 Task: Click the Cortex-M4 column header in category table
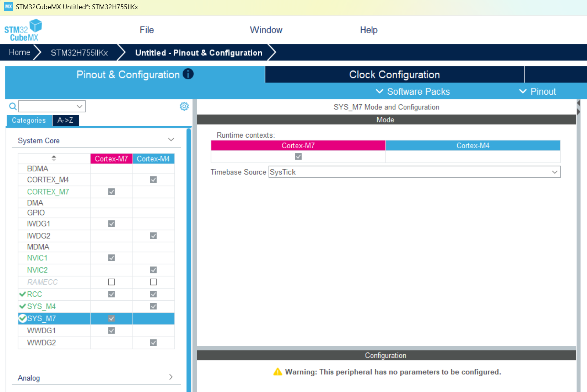pyautogui.click(x=153, y=159)
